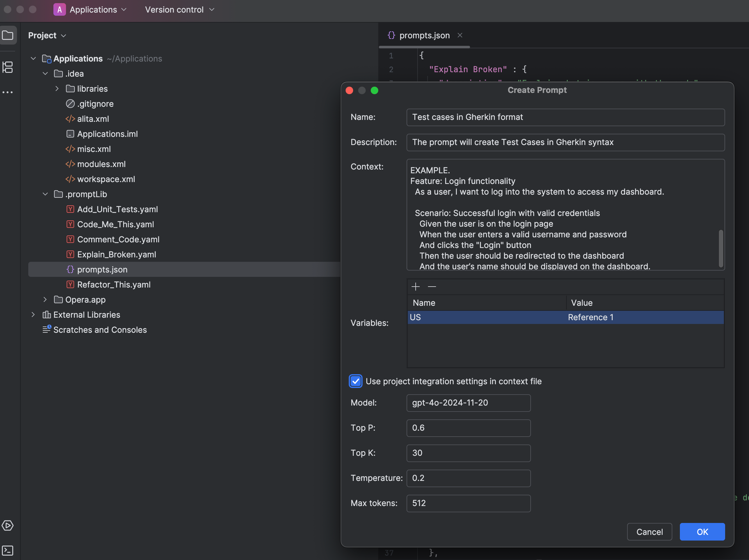Click the misc.xml file icon
This screenshot has height=560, width=749.
(x=70, y=149)
